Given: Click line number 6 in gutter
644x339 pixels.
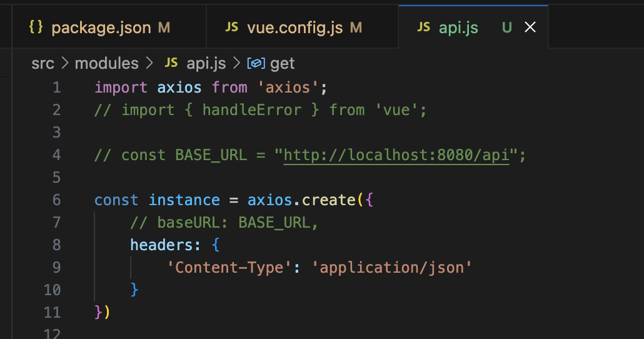Looking at the screenshot, I should 57,200.
